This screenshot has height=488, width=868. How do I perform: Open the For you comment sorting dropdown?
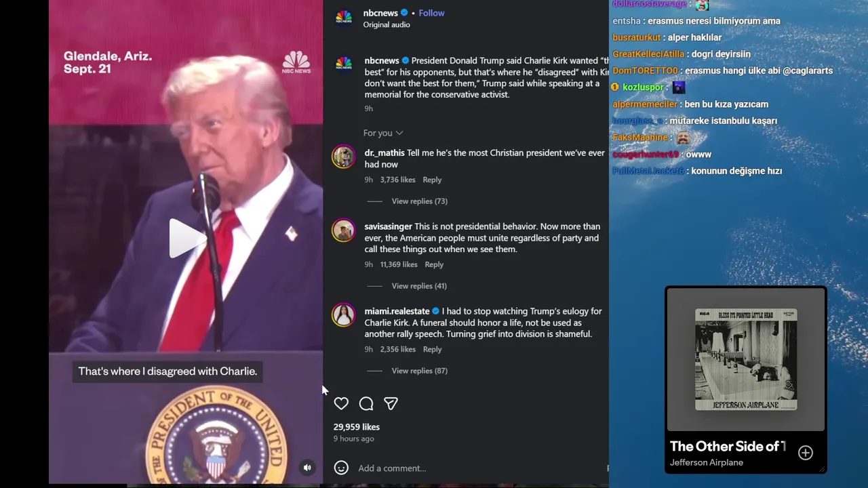[383, 133]
